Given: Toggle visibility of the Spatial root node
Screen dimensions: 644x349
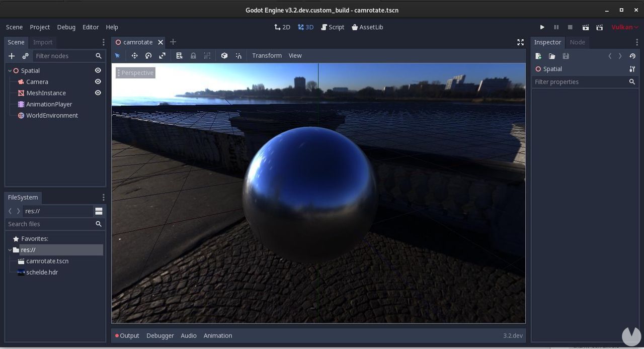Looking at the screenshot, I should [x=98, y=70].
